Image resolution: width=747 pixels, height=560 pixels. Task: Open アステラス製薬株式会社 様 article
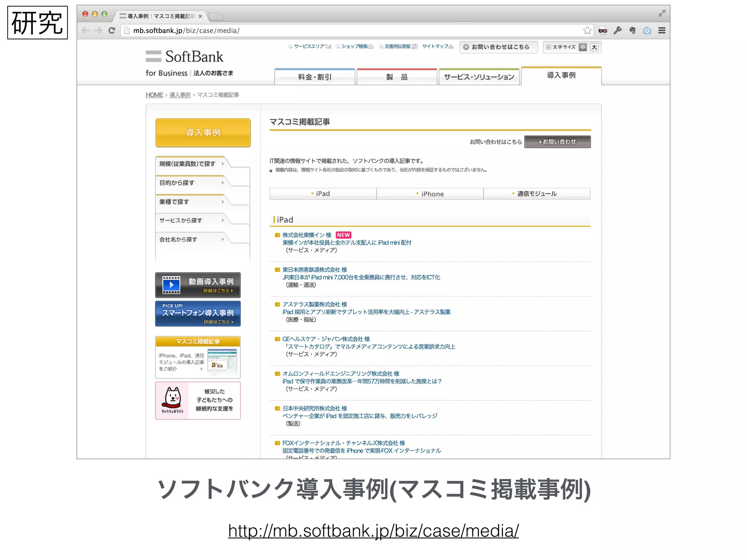point(315,304)
